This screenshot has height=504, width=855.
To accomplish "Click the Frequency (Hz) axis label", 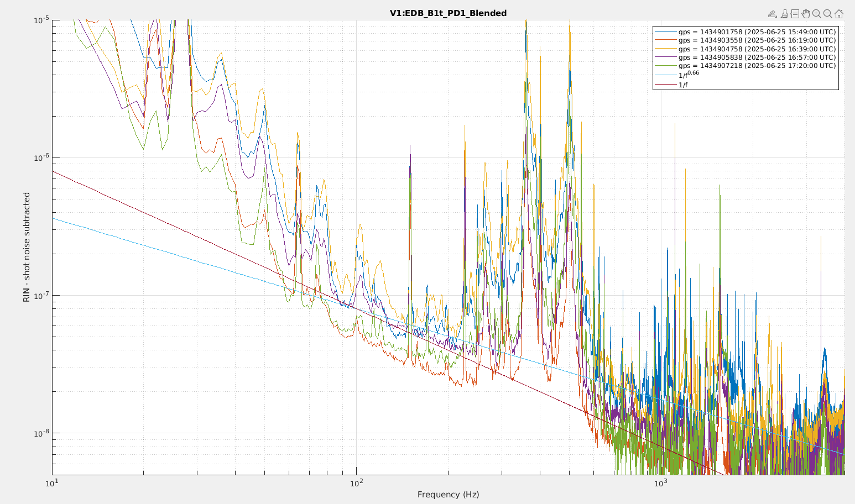I will (x=448, y=495).
